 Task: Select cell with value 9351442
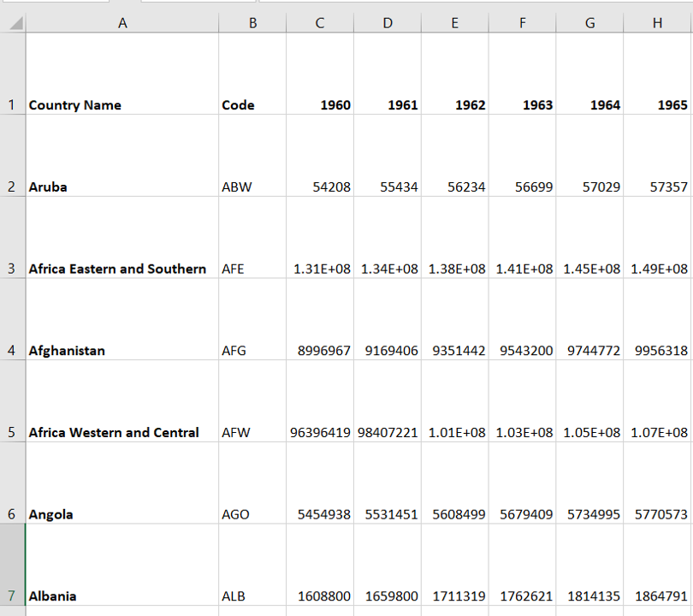click(x=455, y=319)
